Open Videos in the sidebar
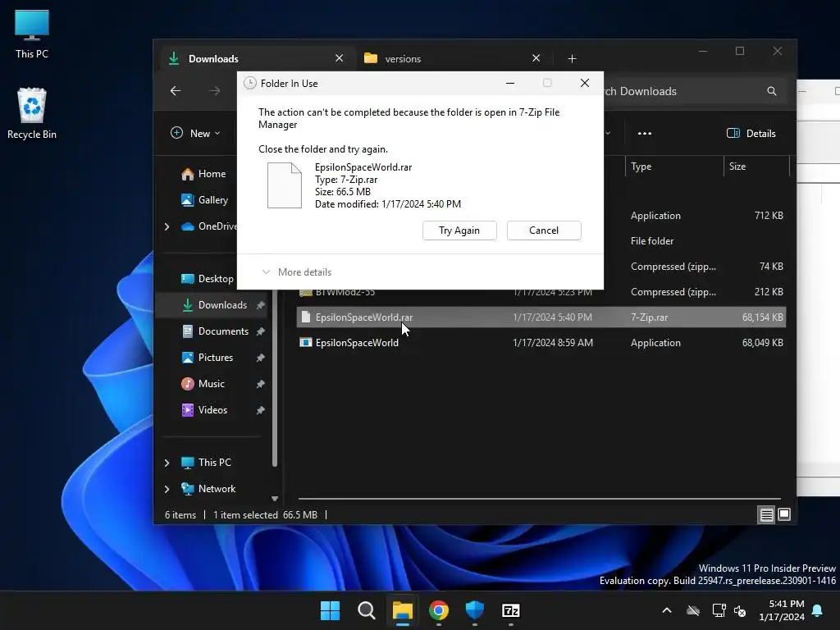The image size is (840, 630). tap(204, 410)
